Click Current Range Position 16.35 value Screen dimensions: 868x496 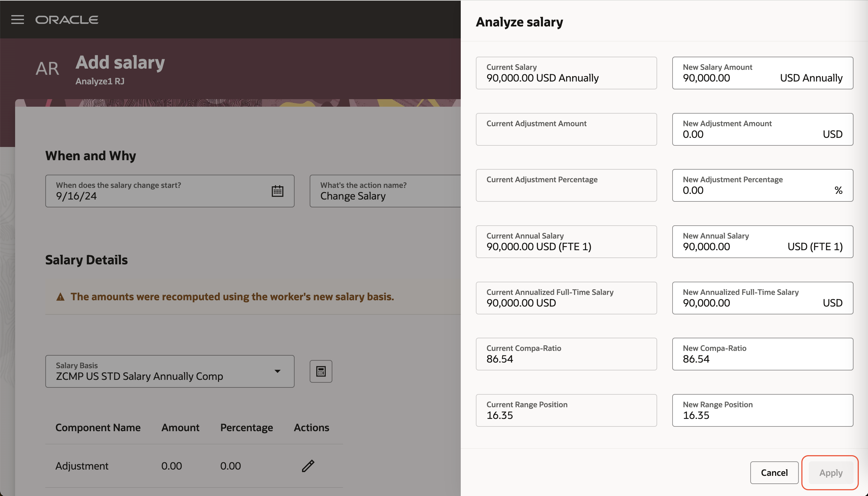pos(499,415)
